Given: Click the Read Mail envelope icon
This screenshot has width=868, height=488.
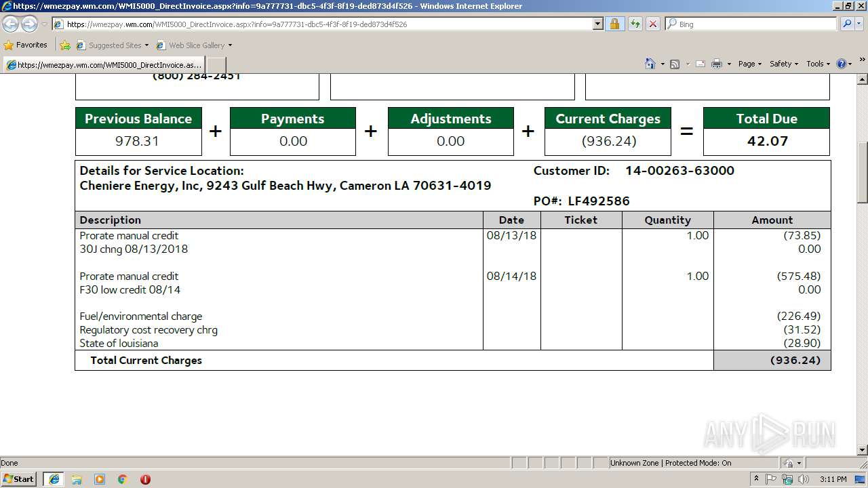Looking at the screenshot, I should 700,64.
